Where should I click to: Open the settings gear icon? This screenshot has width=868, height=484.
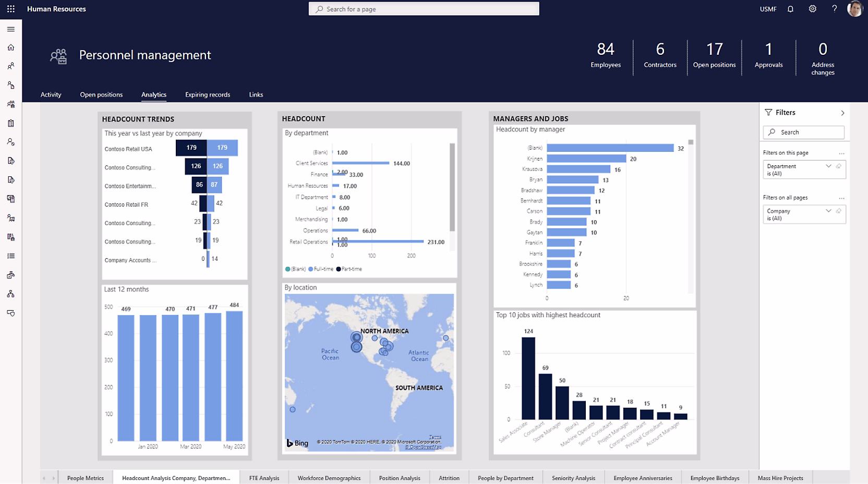point(812,9)
